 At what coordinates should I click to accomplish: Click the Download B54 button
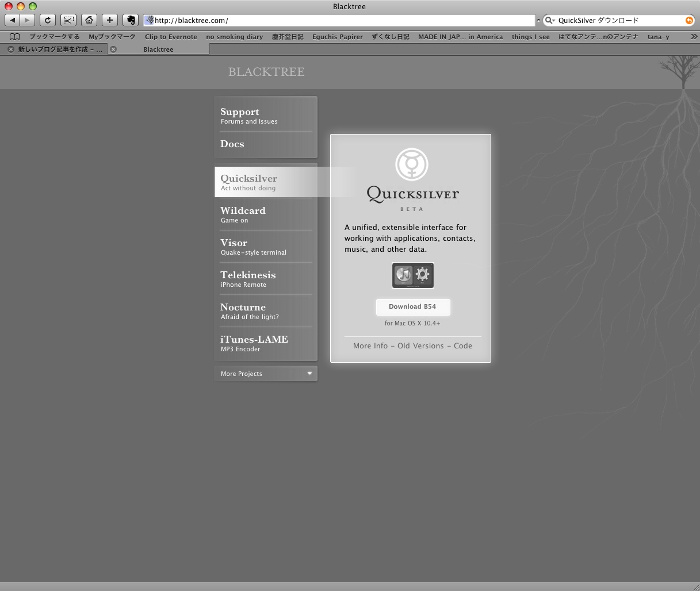pos(412,306)
